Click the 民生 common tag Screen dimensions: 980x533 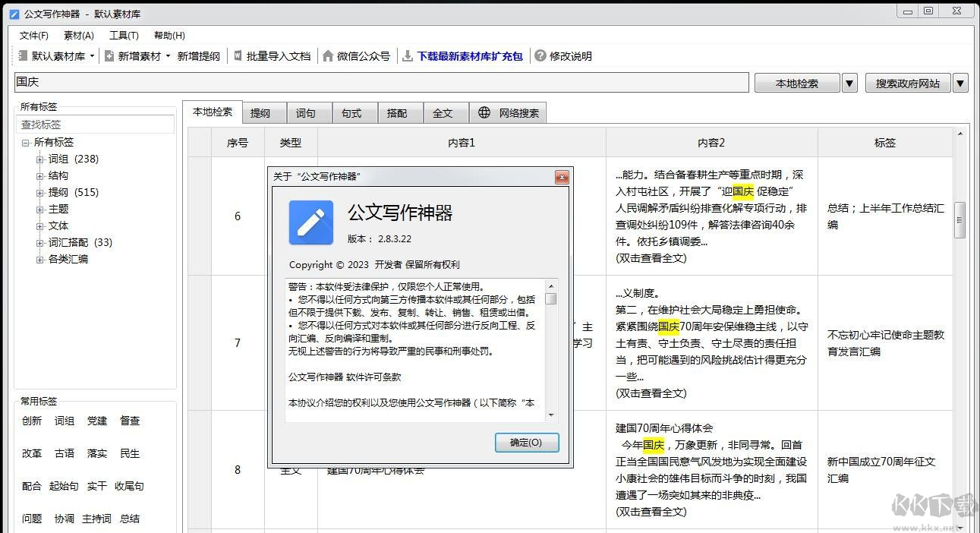[130, 453]
